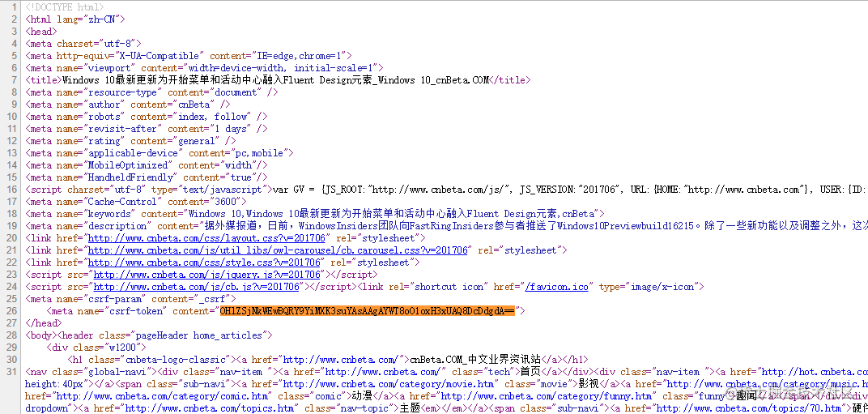The image size is (868, 414).
Task: Click the cnBeta.COM_中文业界资讯站 anchor text
Action: pos(475,361)
